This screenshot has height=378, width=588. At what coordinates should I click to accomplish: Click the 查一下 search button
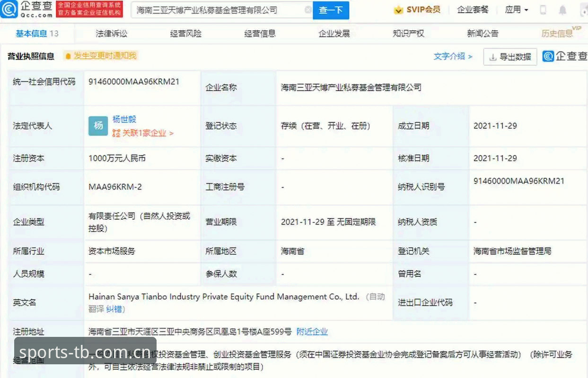(x=331, y=10)
